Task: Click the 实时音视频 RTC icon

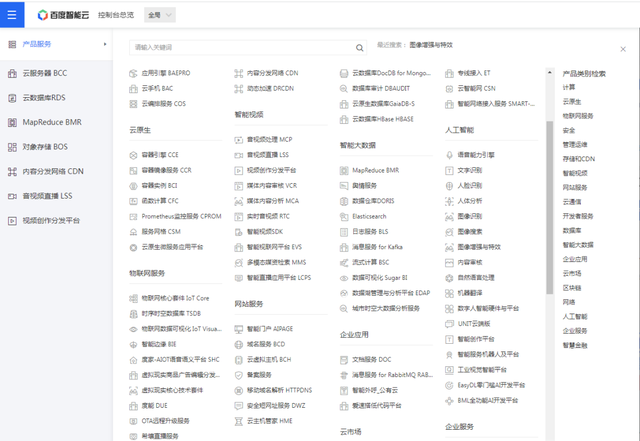Action: [x=239, y=217]
